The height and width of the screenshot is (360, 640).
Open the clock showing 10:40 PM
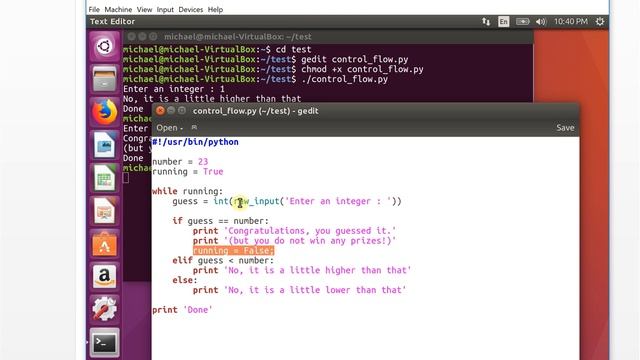[x=571, y=22]
